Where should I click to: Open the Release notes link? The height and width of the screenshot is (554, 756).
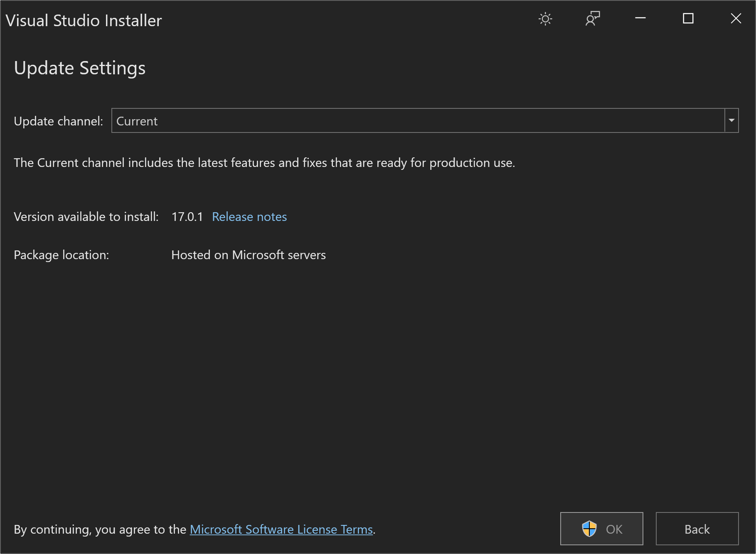pos(249,217)
